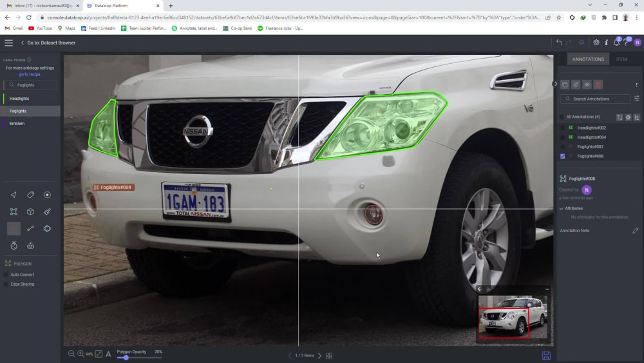The image size is (644, 363).
Task: Undo the last annotation action
Action: coord(559,43)
